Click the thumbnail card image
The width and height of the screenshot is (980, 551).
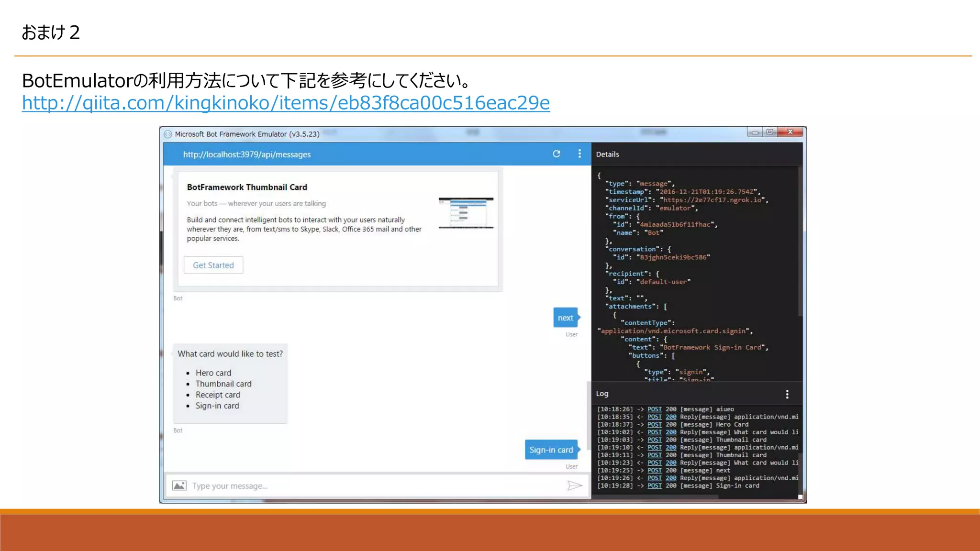tap(466, 213)
